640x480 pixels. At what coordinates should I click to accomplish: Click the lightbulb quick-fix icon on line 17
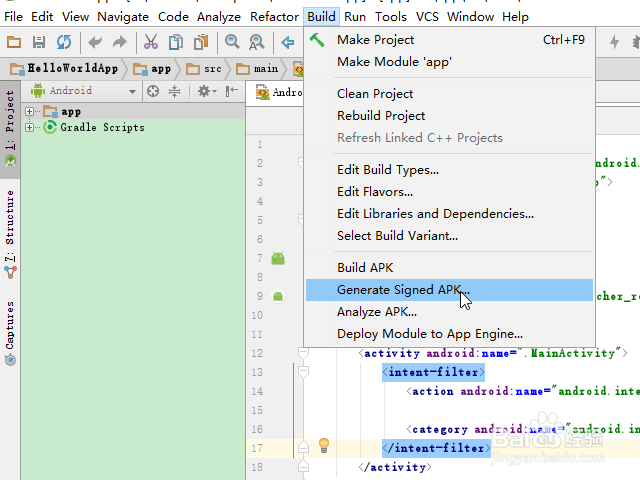pyautogui.click(x=324, y=445)
